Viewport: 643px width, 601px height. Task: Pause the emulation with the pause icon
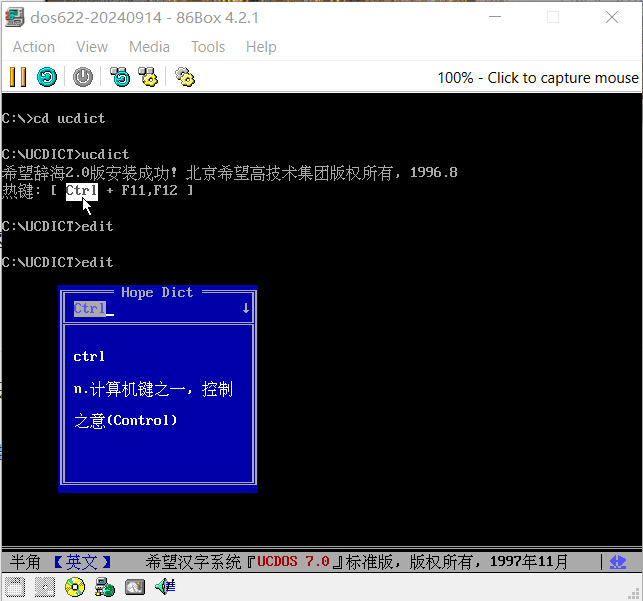[18, 77]
